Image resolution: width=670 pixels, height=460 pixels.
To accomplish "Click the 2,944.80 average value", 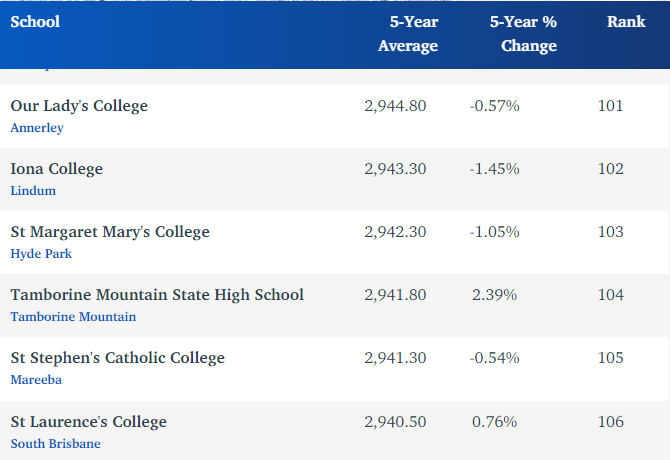I will coord(395,105).
